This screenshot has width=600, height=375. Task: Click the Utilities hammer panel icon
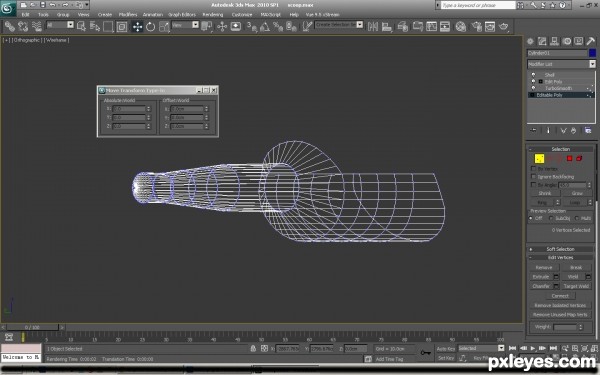tap(590, 41)
